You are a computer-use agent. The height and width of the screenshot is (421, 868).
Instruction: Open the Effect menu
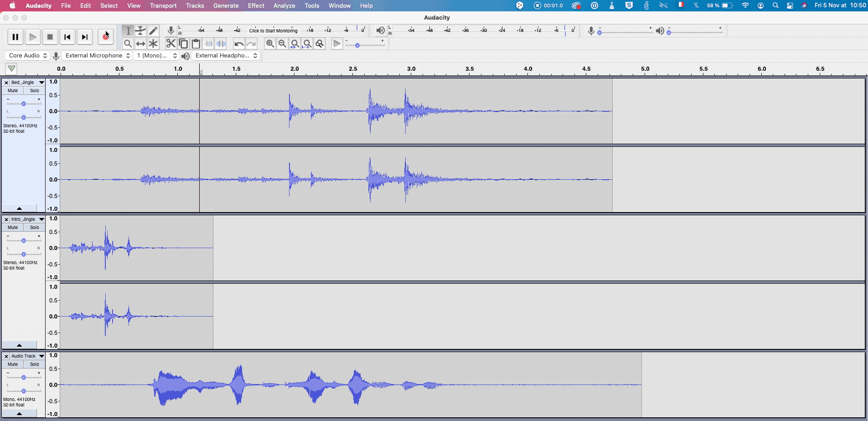click(x=256, y=5)
